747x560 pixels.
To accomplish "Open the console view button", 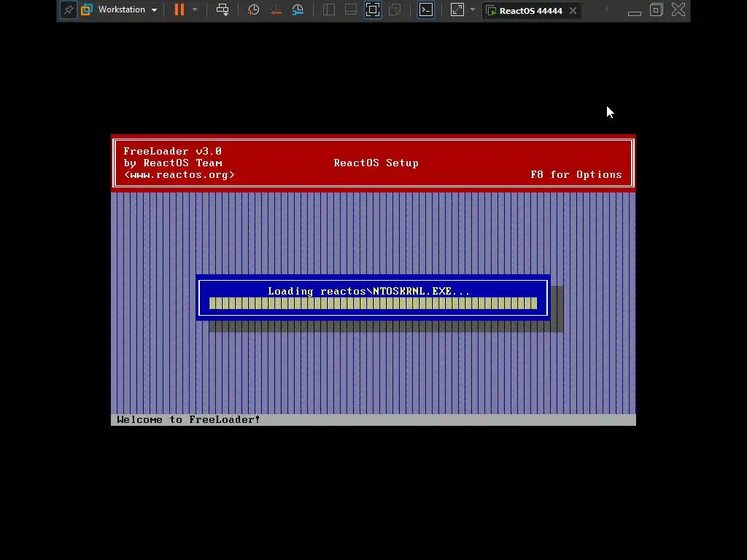I will pyautogui.click(x=426, y=9).
